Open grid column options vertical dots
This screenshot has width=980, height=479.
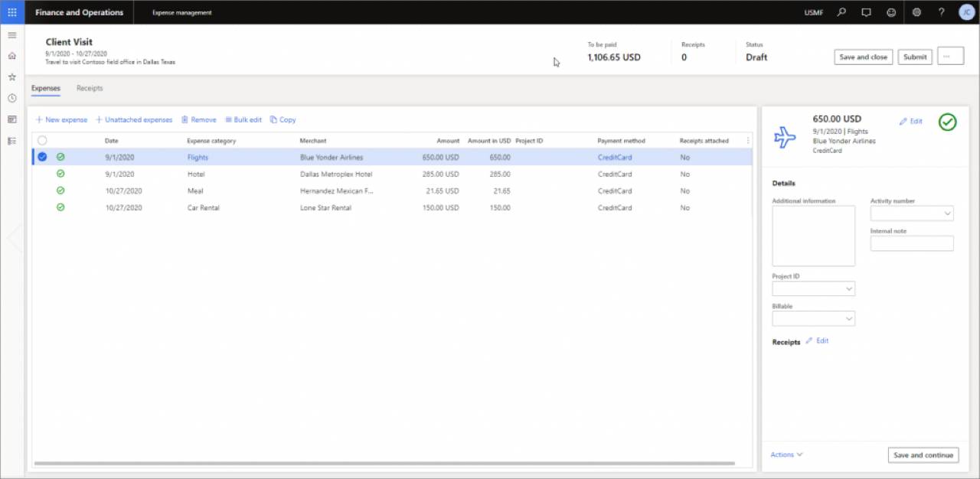[748, 141]
